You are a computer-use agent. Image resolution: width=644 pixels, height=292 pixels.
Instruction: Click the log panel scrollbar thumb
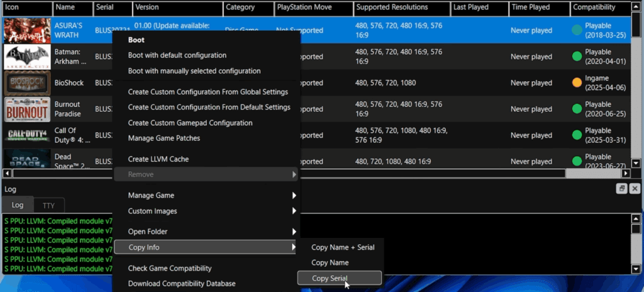pos(636,228)
